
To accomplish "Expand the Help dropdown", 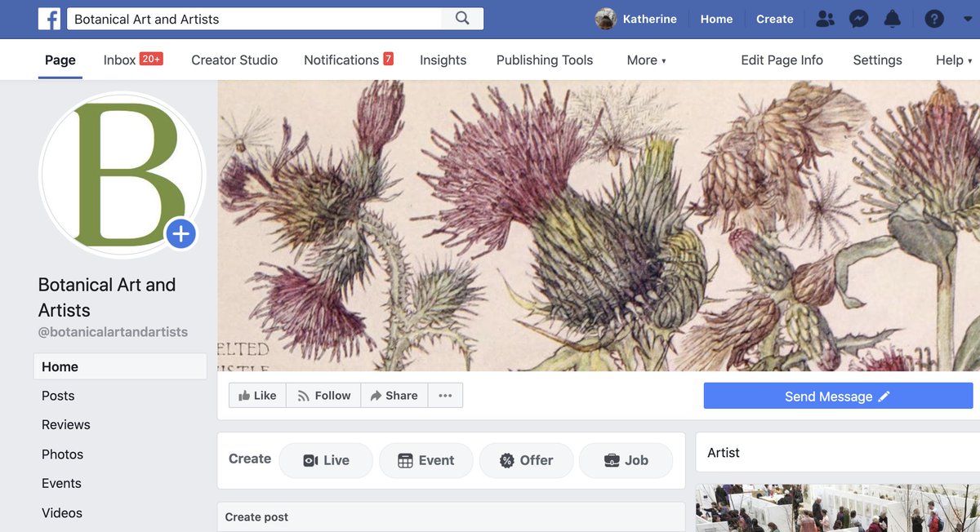I will pos(954,60).
